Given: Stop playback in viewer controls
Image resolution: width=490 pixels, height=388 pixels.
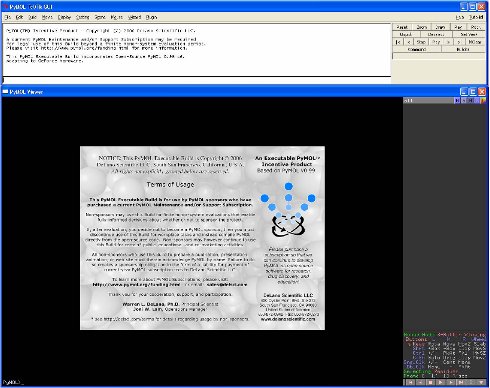Looking at the screenshot, I should [x=430, y=383].
